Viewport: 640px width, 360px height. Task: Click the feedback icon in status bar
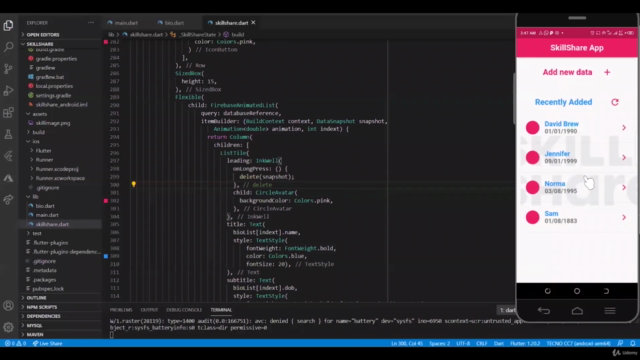point(620,343)
